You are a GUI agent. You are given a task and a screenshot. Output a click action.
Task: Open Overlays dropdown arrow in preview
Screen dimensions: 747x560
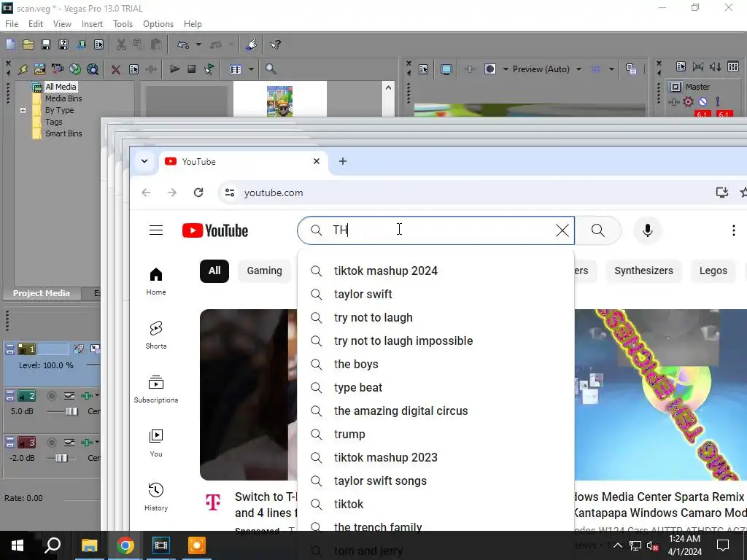(611, 69)
